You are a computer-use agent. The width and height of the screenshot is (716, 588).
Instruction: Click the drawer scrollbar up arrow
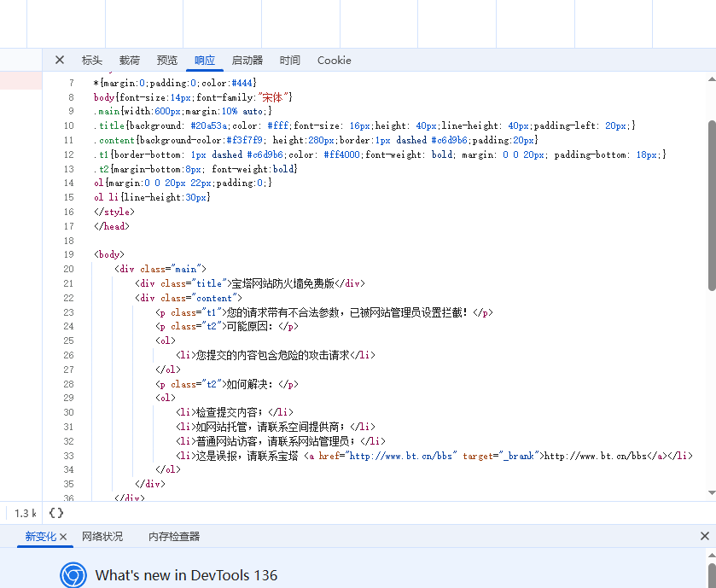(711, 555)
